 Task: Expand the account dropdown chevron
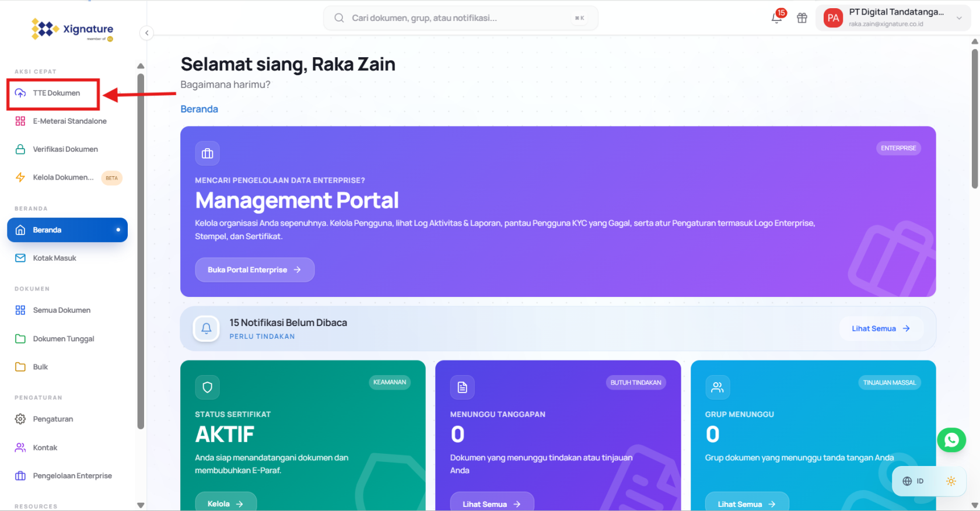959,18
